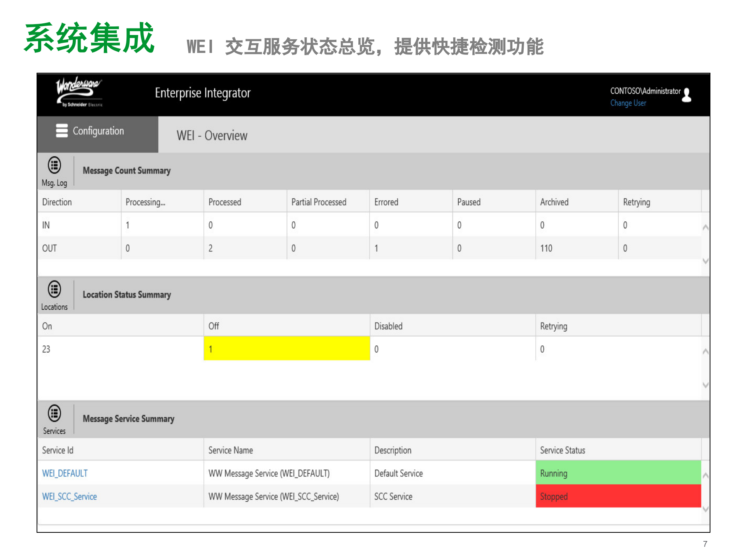This screenshot has width=747, height=560.
Task: Click the Services grid icon
Action: pos(54,413)
